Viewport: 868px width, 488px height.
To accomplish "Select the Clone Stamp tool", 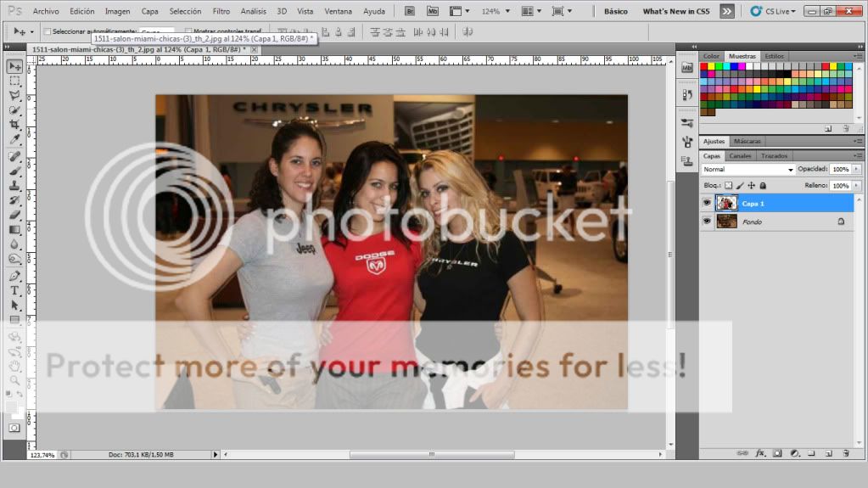I will (15, 186).
